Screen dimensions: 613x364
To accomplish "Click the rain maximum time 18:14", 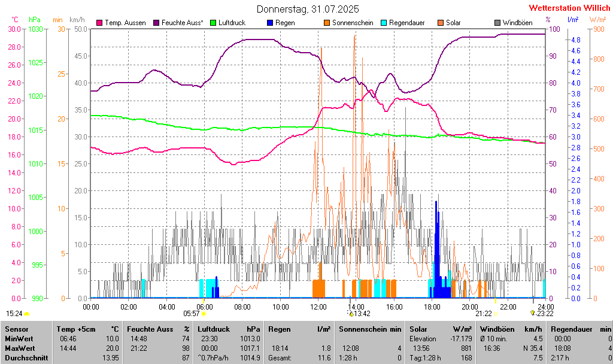I will [280, 348].
